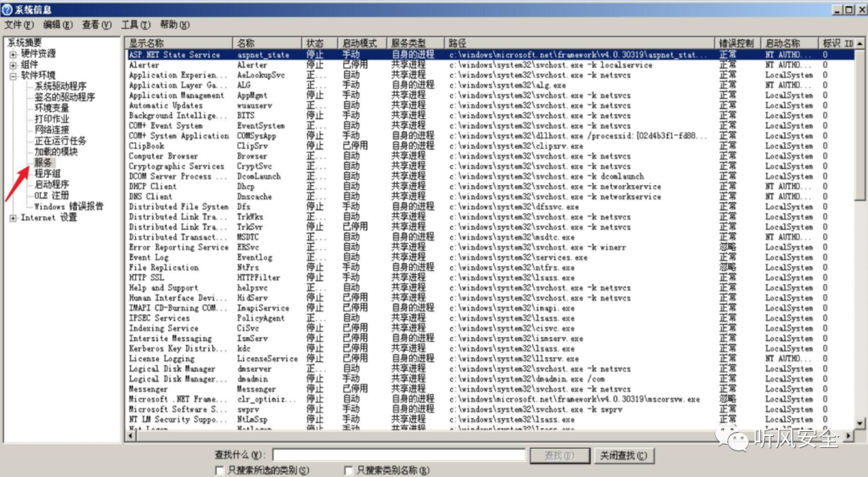Select 正在运行任务 tree item
The width and height of the screenshot is (868, 477).
[60, 141]
